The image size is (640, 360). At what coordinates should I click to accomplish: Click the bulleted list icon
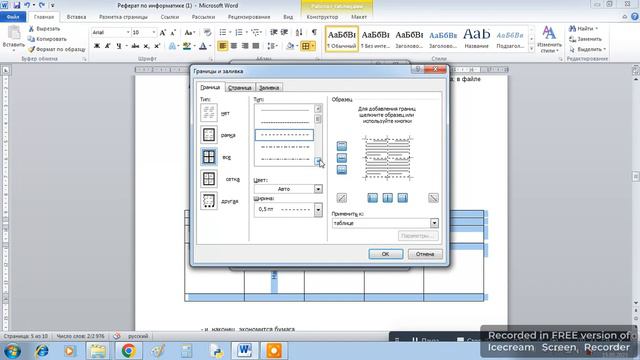click(x=223, y=32)
